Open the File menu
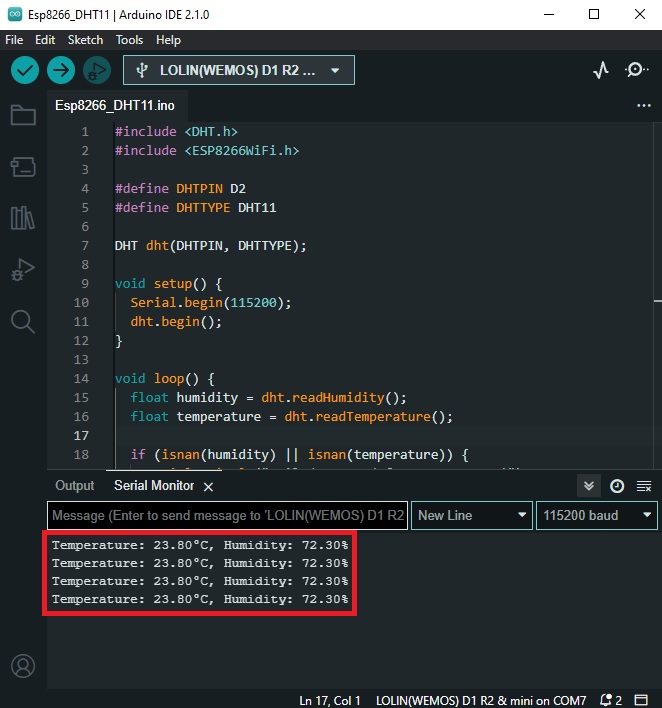This screenshot has width=662, height=708. (x=14, y=40)
